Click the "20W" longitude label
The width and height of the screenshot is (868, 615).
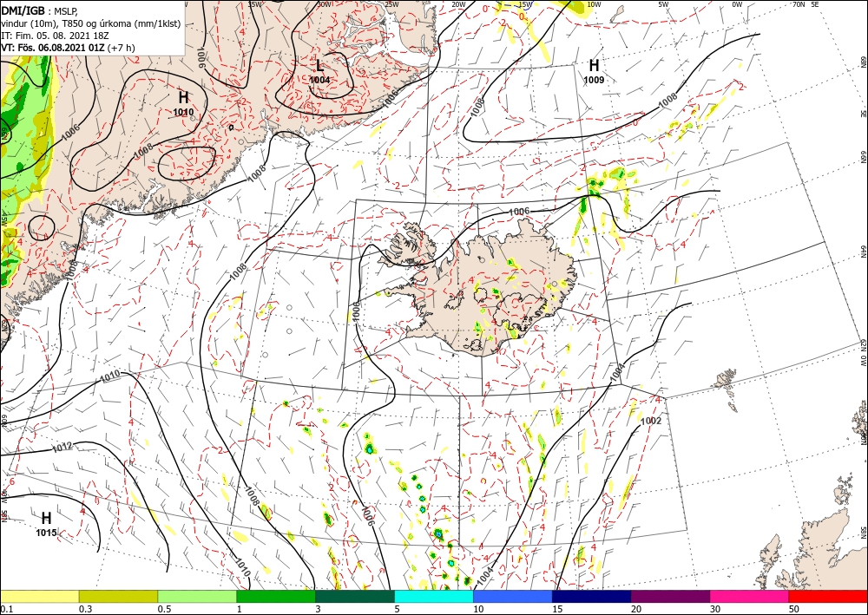coord(458,3)
